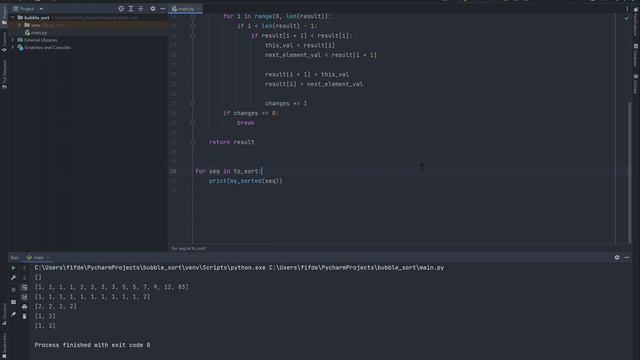
Task: Click the Down the Stack Trace arrow
Action: (x=24, y=278)
